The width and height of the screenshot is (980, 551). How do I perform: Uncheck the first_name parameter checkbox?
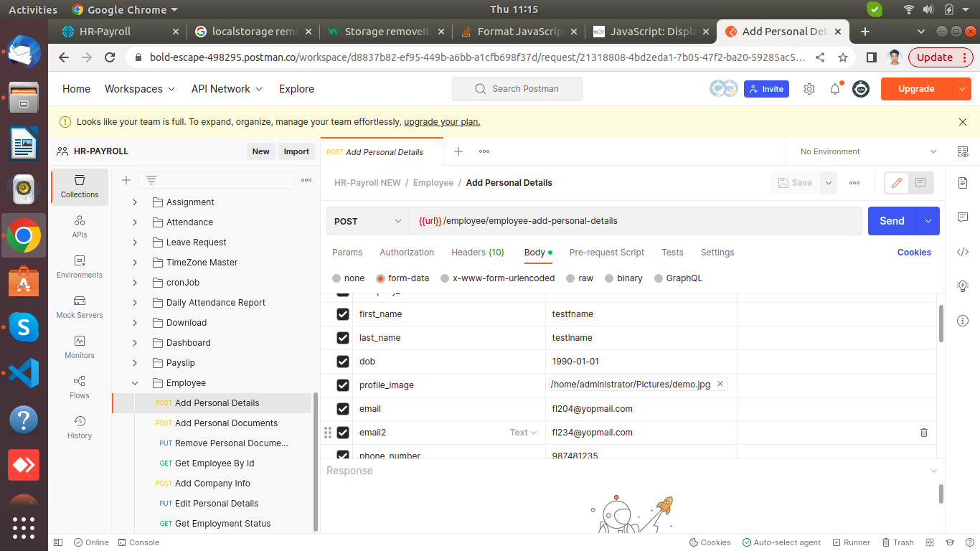point(343,314)
